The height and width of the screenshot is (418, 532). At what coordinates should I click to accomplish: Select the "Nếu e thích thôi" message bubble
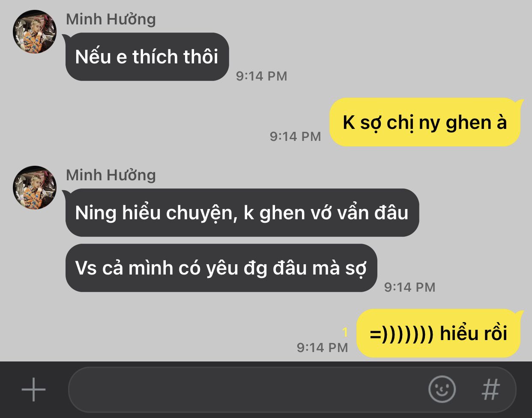tap(147, 57)
